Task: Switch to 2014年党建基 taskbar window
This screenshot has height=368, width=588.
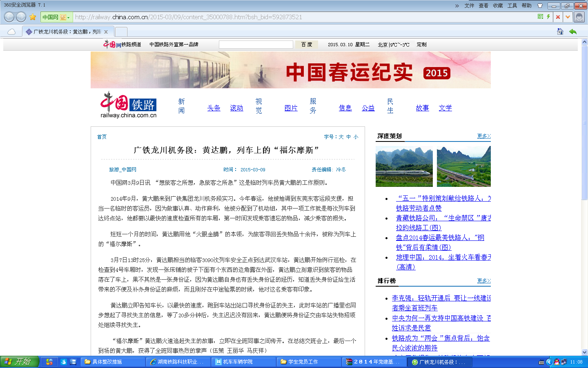Action: pos(375,362)
